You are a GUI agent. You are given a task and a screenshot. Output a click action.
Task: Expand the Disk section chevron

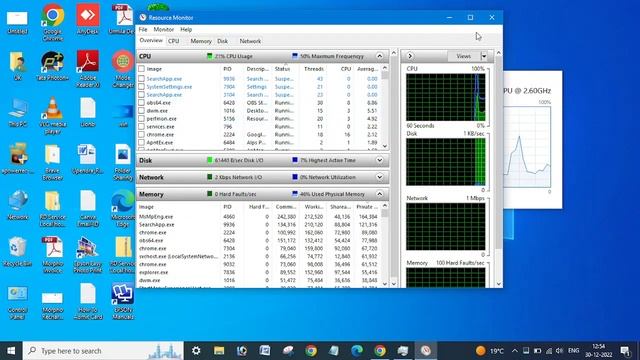click(x=379, y=160)
